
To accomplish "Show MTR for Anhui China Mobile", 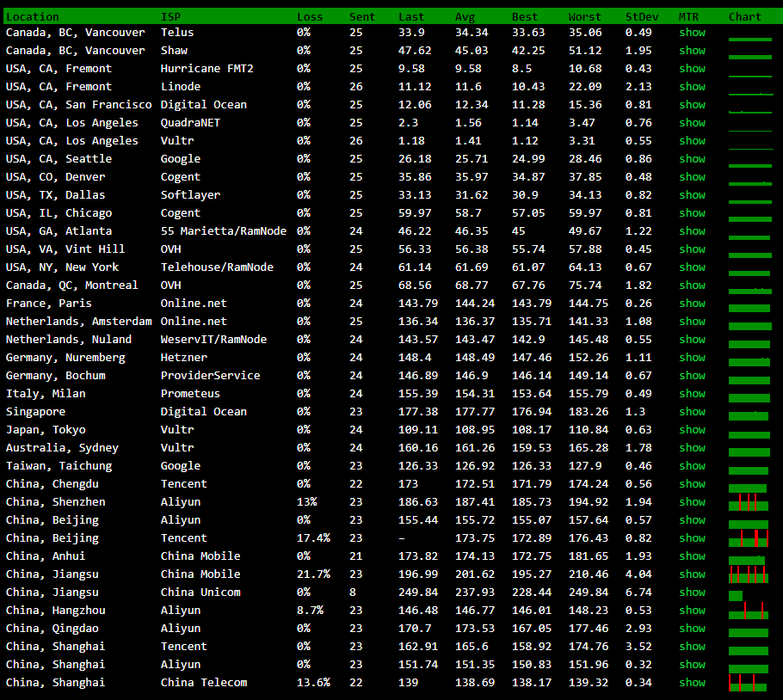I will point(692,556).
